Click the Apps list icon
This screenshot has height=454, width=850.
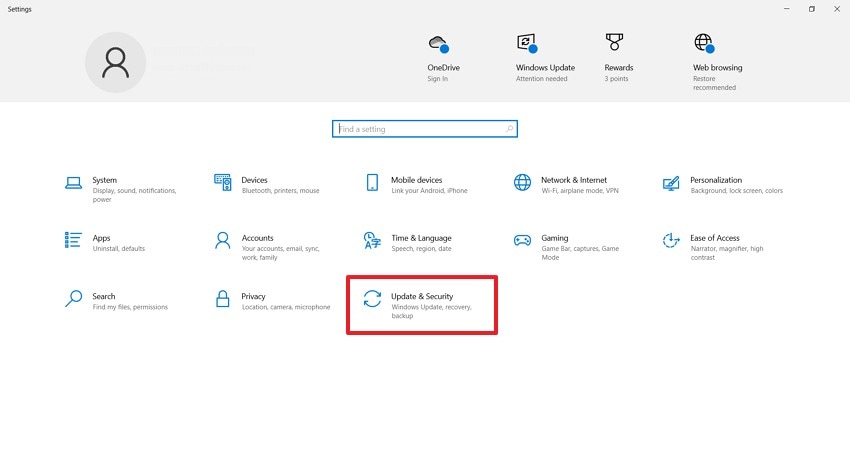pyautogui.click(x=73, y=240)
